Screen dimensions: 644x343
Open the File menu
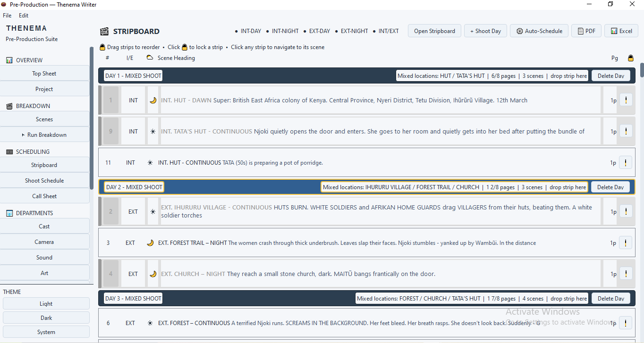[x=7, y=16]
